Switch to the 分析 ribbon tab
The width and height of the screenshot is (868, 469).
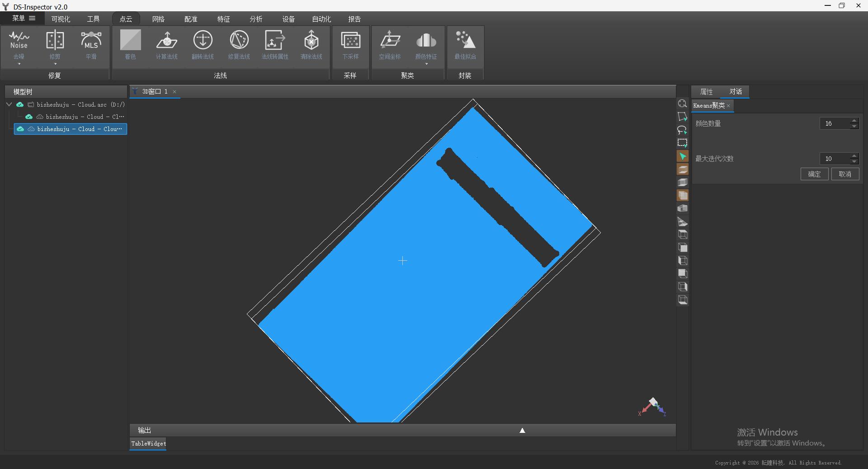(256, 19)
